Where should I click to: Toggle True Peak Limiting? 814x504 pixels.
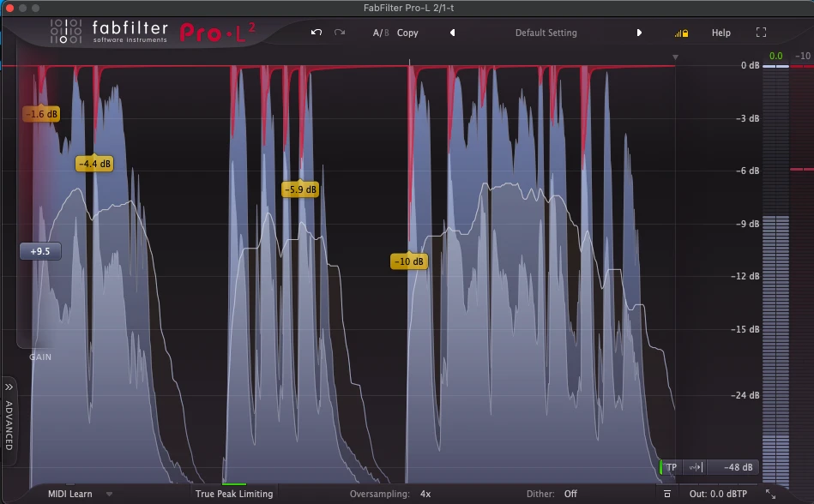point(234,494)
